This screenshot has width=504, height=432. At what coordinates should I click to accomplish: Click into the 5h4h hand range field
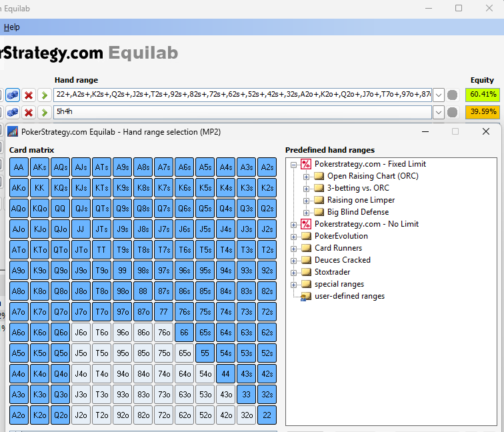(243, 112)
